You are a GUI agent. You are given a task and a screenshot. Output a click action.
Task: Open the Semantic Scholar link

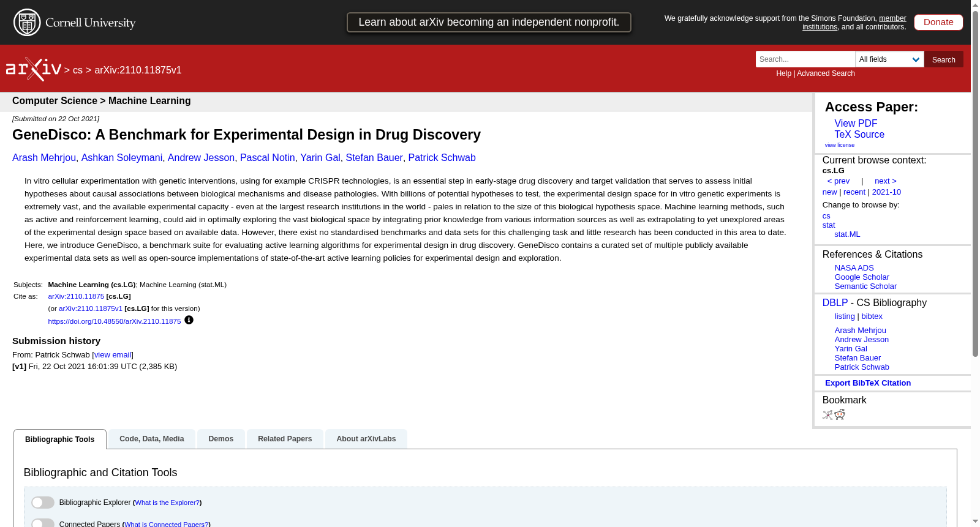[x=865, y=286]
